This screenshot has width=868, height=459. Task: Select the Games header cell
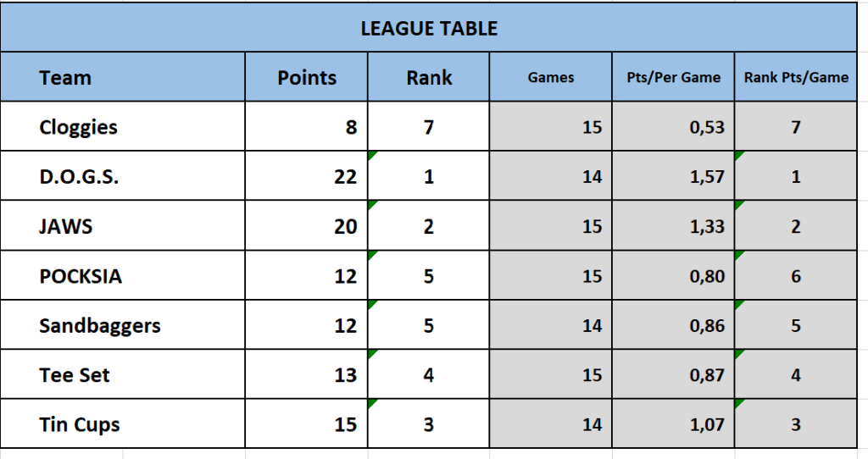point(551,78)
